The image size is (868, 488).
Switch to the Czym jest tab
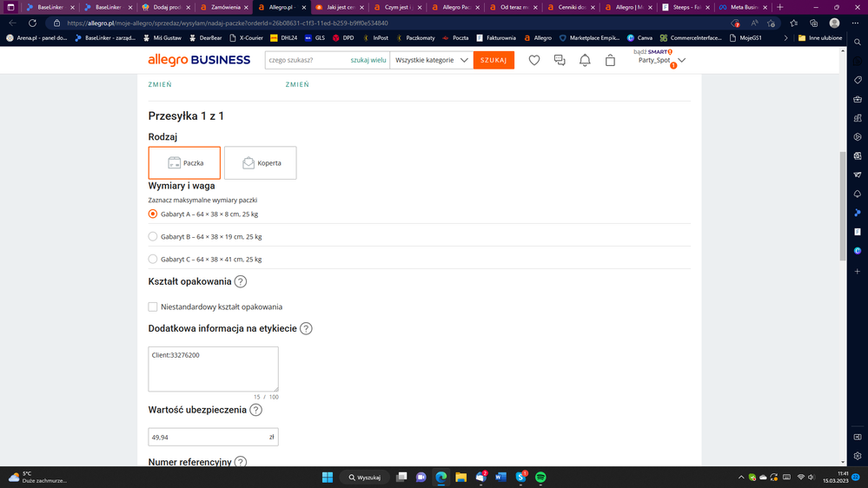(x=396, y=7)
